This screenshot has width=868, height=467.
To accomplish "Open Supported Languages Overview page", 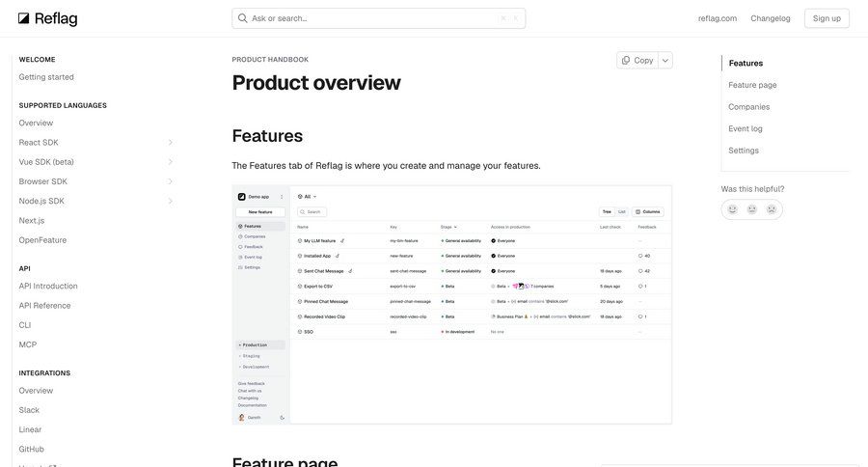I will click(x=36, y=123).
